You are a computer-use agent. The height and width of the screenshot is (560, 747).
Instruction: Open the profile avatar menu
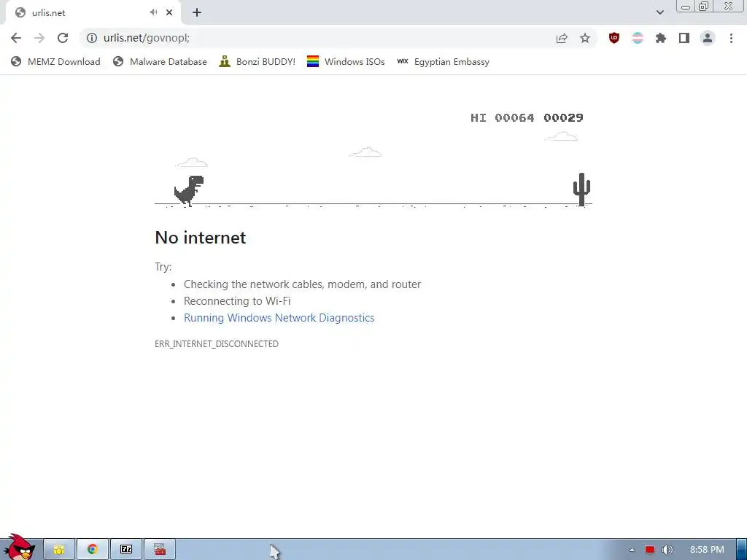[x=708, y=38]
